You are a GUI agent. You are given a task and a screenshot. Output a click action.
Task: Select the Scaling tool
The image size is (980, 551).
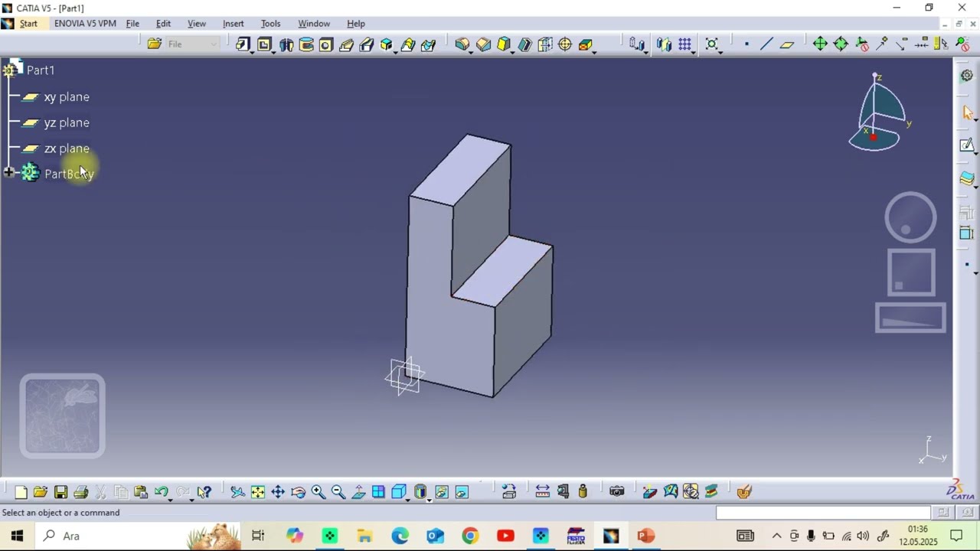pos(712,44)
